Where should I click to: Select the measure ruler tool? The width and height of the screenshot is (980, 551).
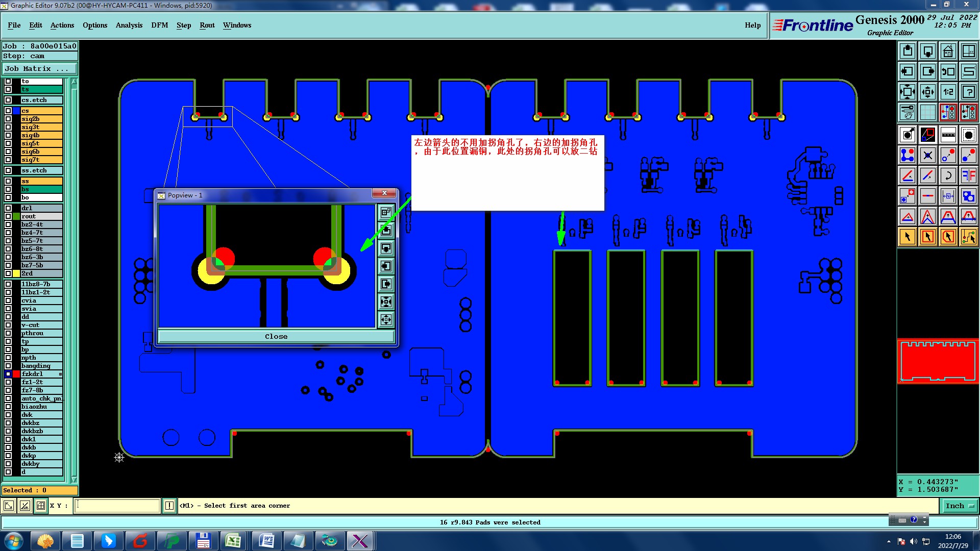coord(948,135)
